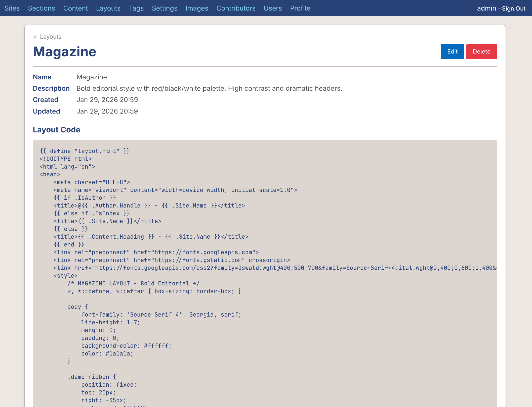Navigate to Settings

pos(165,8)
